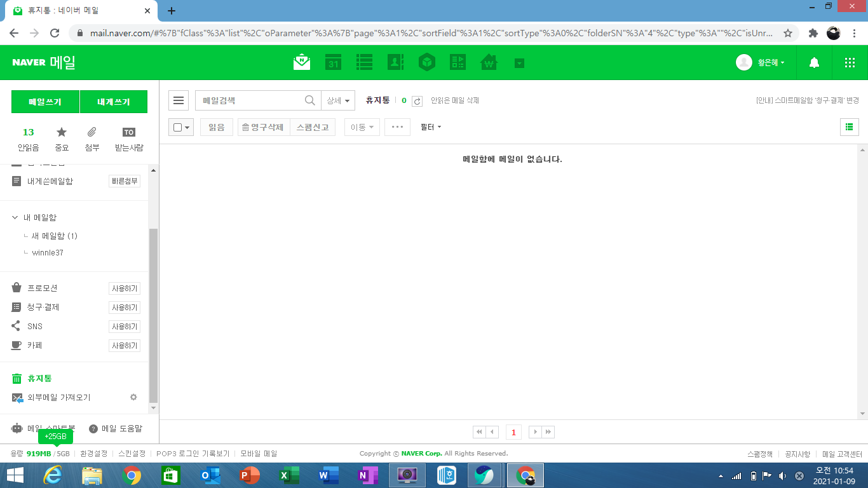Select page number 1 in pagination
The height and width of the screenshot is (488, 868).
(x=513, y=432)
